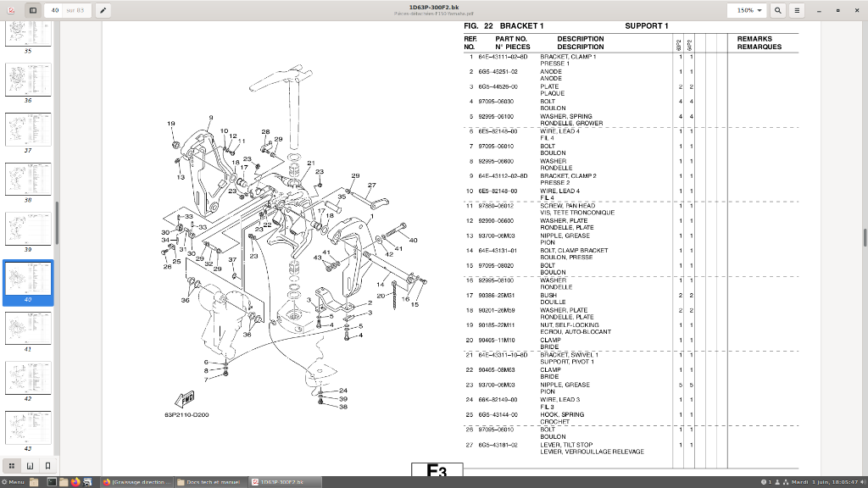The width and height of the screenshot is (868, 488).
Task: Switch to Docs tech et manuel window
Action: tap(211, 482)
